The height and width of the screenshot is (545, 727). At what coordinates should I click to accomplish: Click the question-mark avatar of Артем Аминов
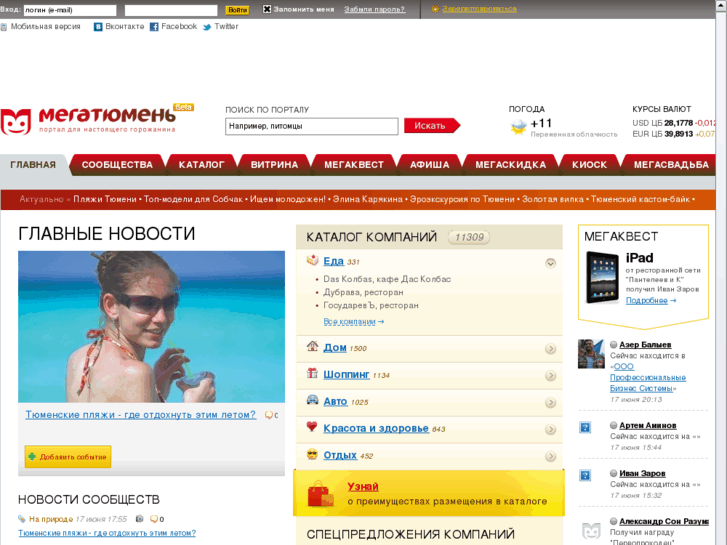tap(585, 427)
